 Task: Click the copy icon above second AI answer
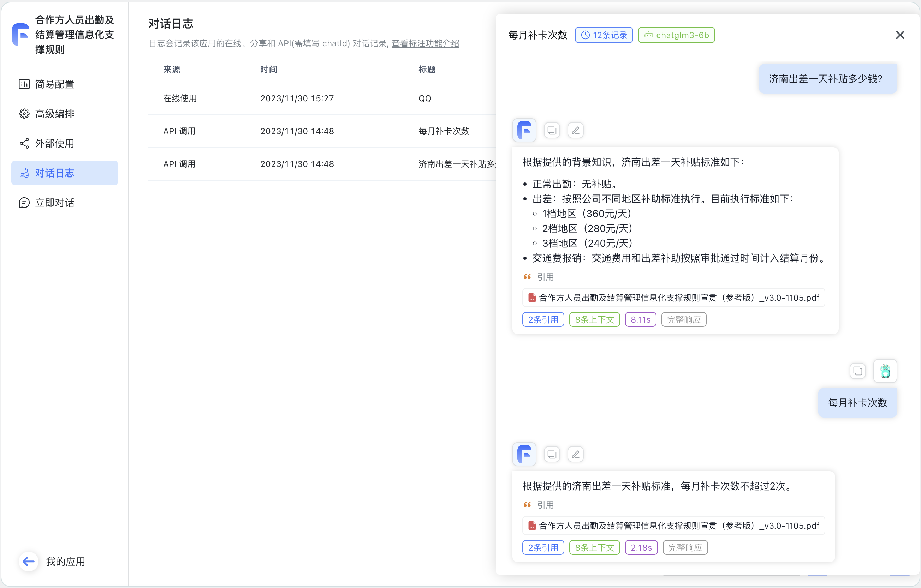tap(552, 454)
